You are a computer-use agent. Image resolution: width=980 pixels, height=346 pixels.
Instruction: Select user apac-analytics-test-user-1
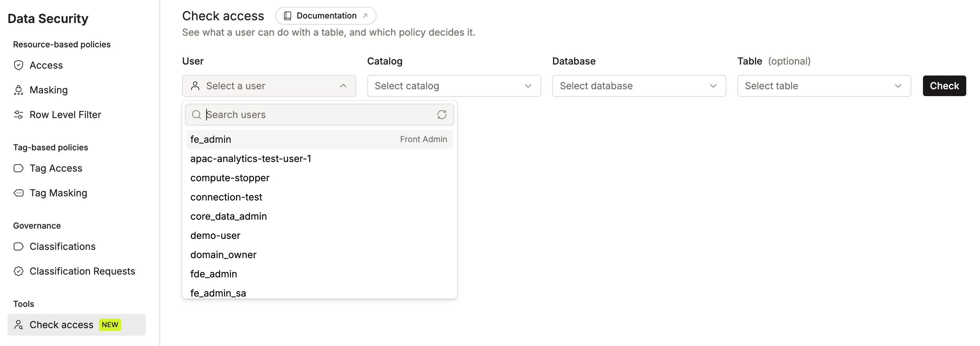pyautogui.click(x=319, y=159)
